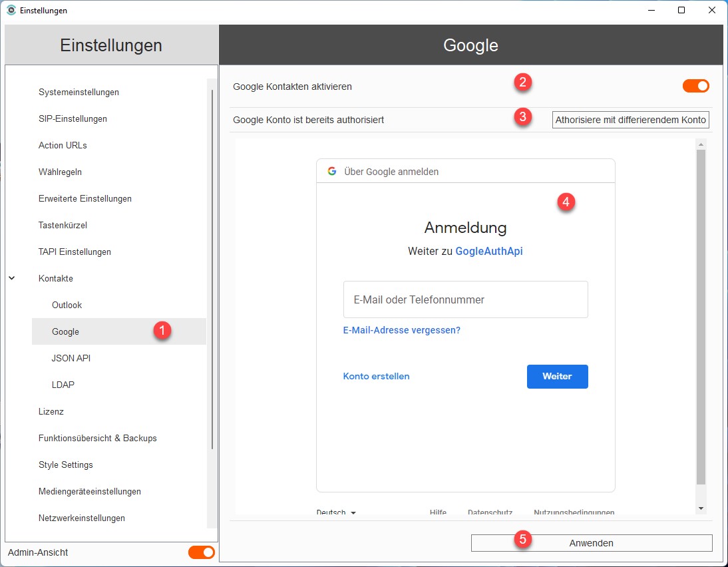728x567 pixels.
Task: Click 'Über Google anmelden' header text
Action: pos(391,171)
